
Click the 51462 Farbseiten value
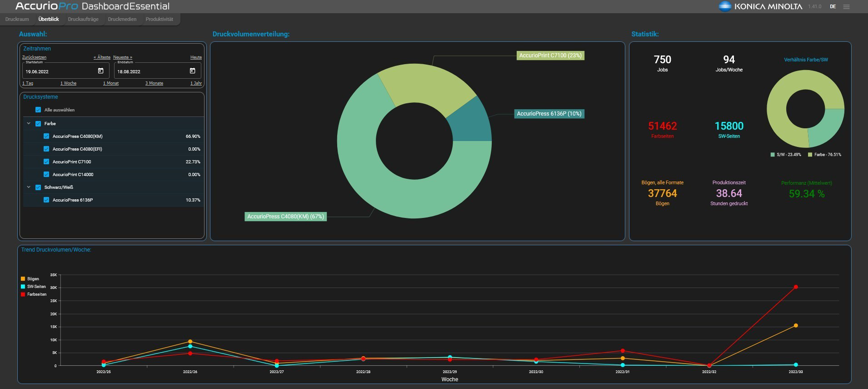[663, 126]
